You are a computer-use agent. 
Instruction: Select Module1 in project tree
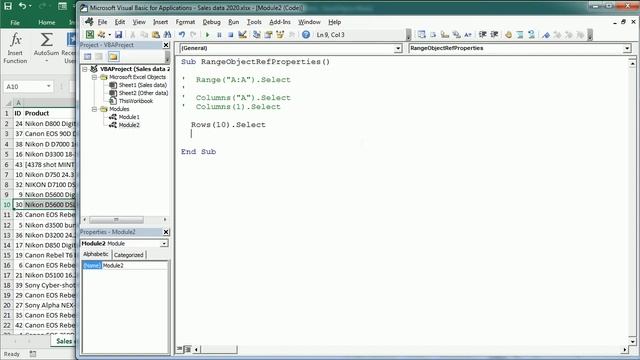(129, 117)
